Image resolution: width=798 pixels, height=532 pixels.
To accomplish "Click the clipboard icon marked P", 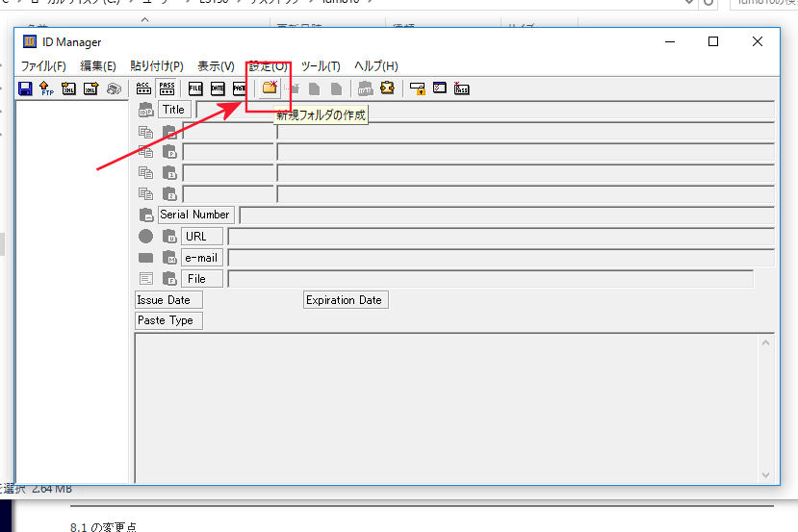I will [x=169, y=152].
